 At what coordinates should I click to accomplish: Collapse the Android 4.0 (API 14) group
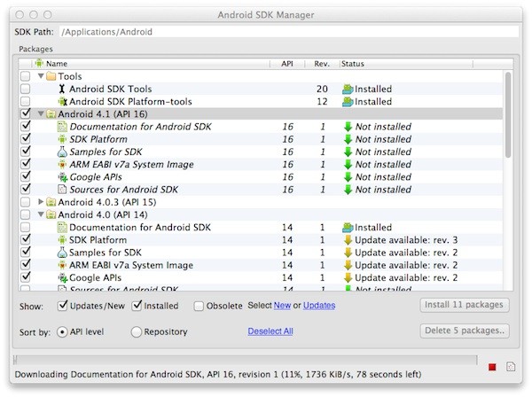click(41, 214)
